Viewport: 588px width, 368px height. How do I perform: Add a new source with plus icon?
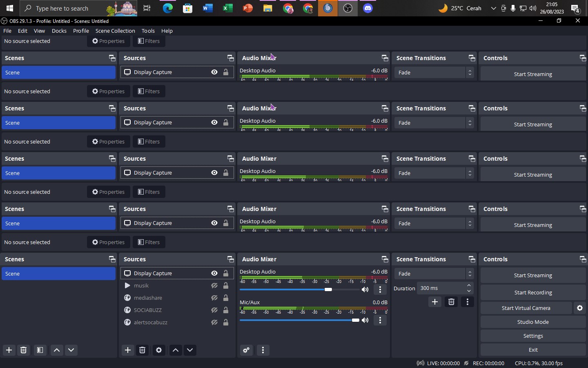128,350
